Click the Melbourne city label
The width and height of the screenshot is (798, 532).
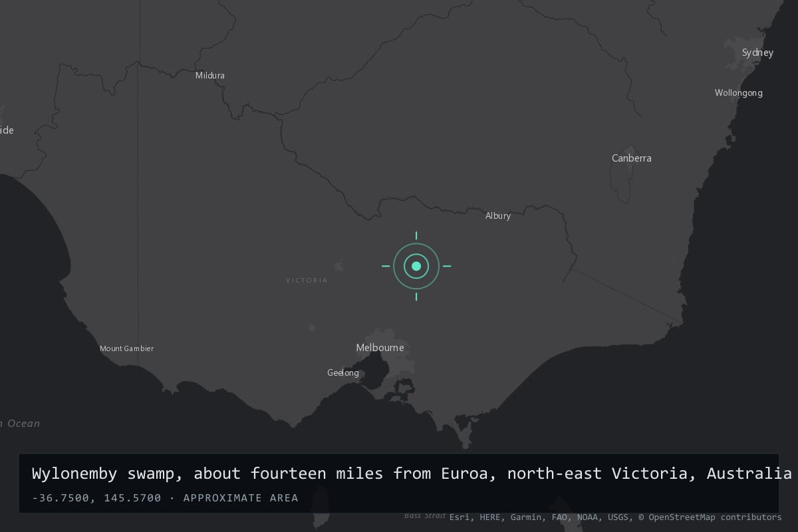point(380,348)
